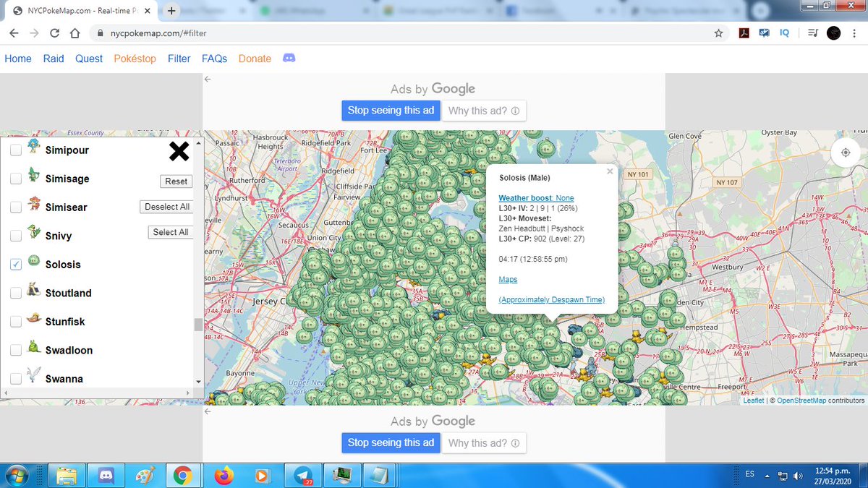
Task: Go to the browser home page
Action: click(75, 33)
